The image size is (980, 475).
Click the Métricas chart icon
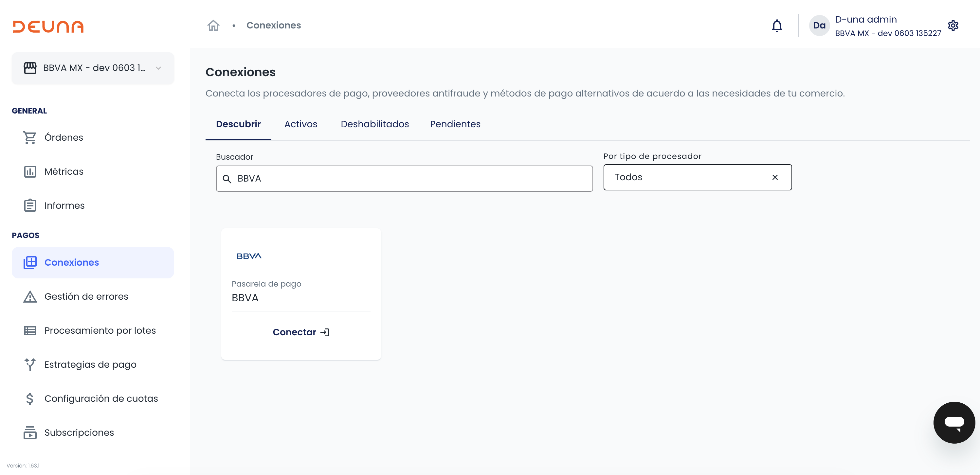30,171
